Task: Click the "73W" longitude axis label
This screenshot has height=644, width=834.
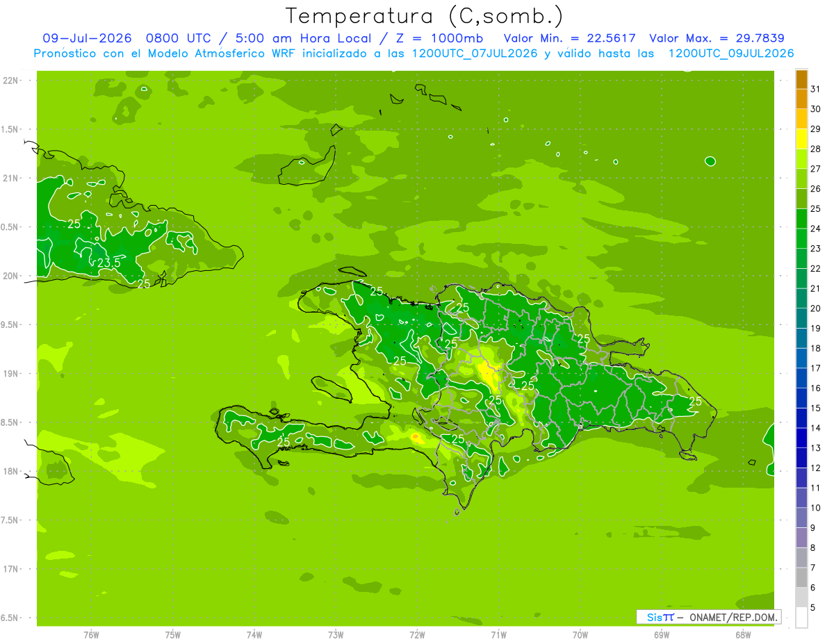Action: pos(336,635)
